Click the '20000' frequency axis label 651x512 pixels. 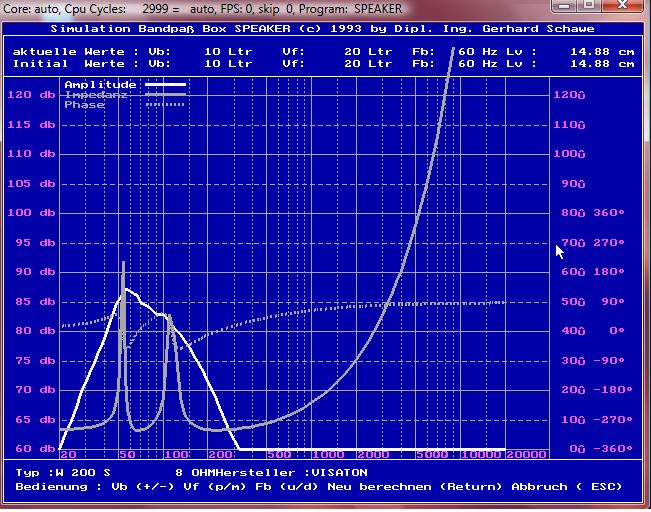526,455
